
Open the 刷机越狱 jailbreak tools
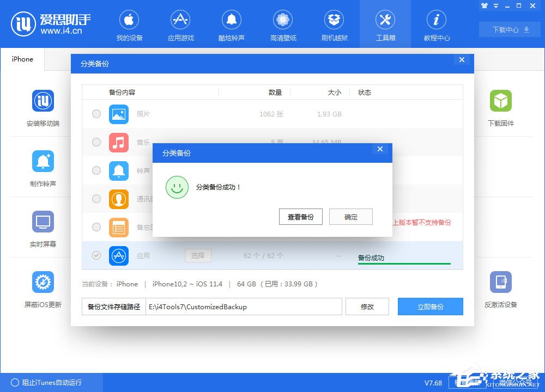pyautogui.click(x=334, y=24)
